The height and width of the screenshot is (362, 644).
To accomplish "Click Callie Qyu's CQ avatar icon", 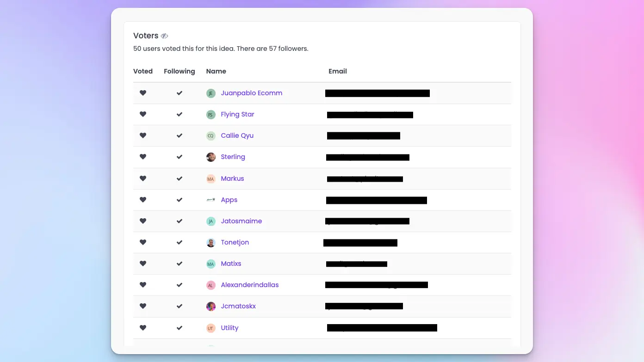I will [x=211, y=136].
